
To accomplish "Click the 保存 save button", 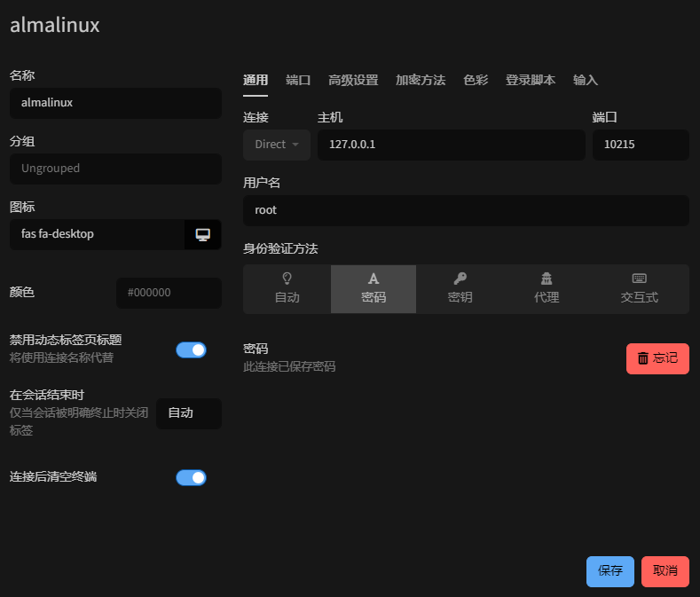I will 610,571.
